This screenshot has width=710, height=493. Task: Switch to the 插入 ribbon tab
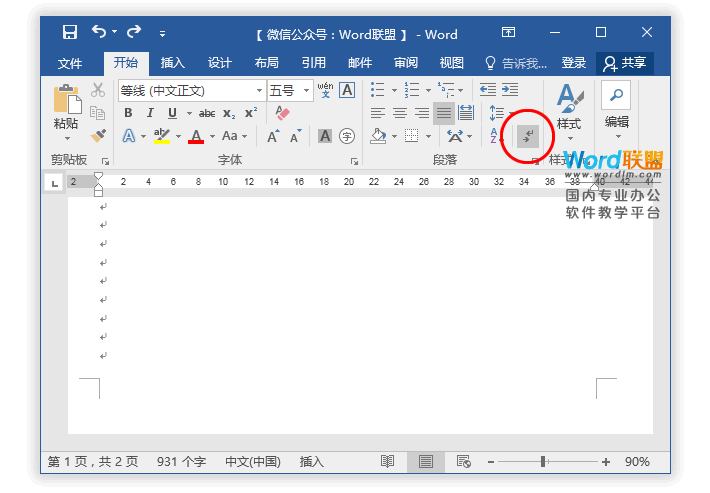(x=173, y=63)
